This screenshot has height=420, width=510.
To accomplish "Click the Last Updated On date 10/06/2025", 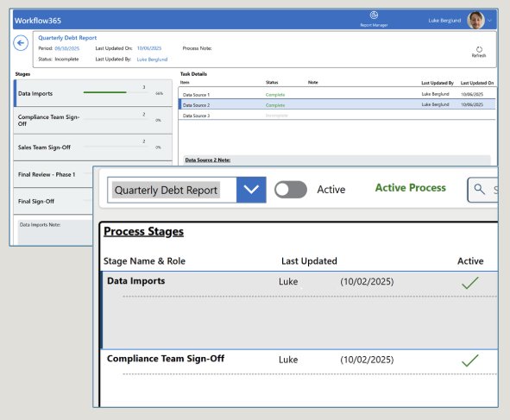I will coord(149,48).
